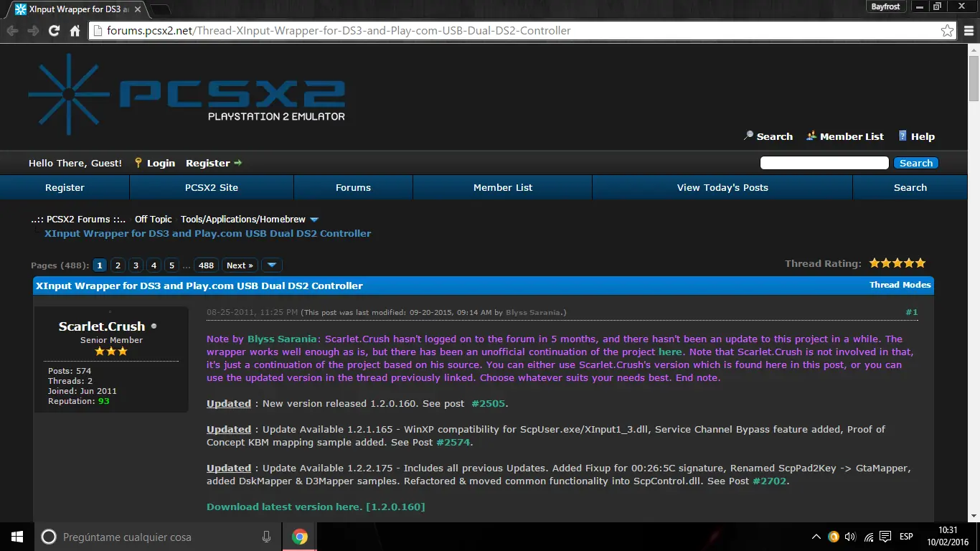Open the Windows Start menu
This screenshot has width=980, height=551.
click(x=17, y=537)
